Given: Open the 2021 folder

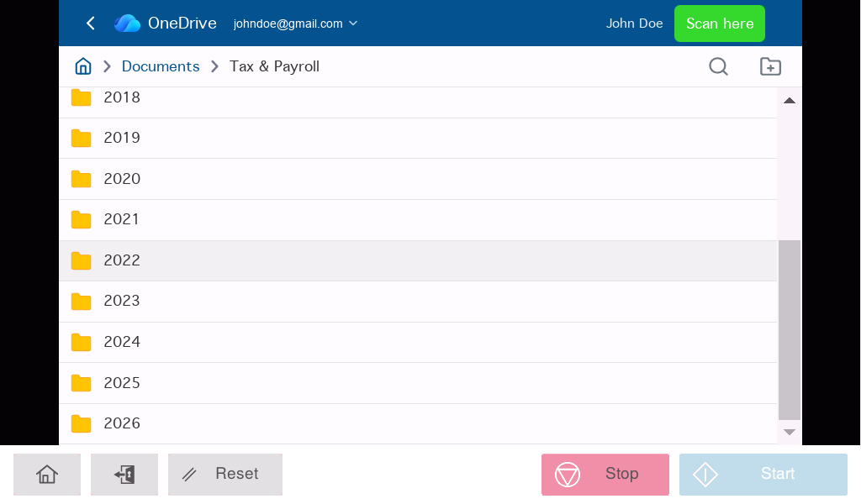Looking at the screenshot, I should click(x=418, y=220).
